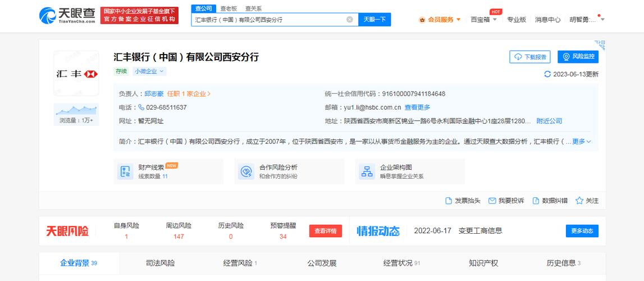Click the 浏览量 trend chart

76,110
